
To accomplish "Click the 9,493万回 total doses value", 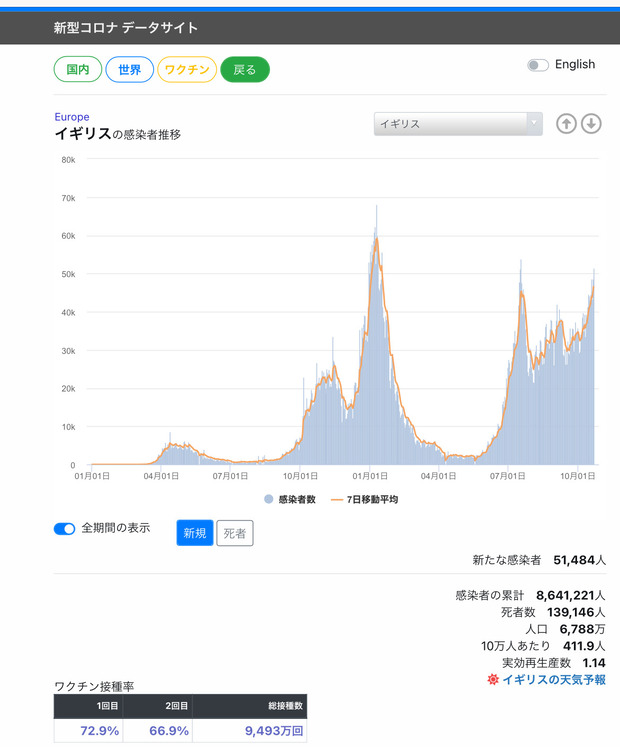I will pos(274,730).
